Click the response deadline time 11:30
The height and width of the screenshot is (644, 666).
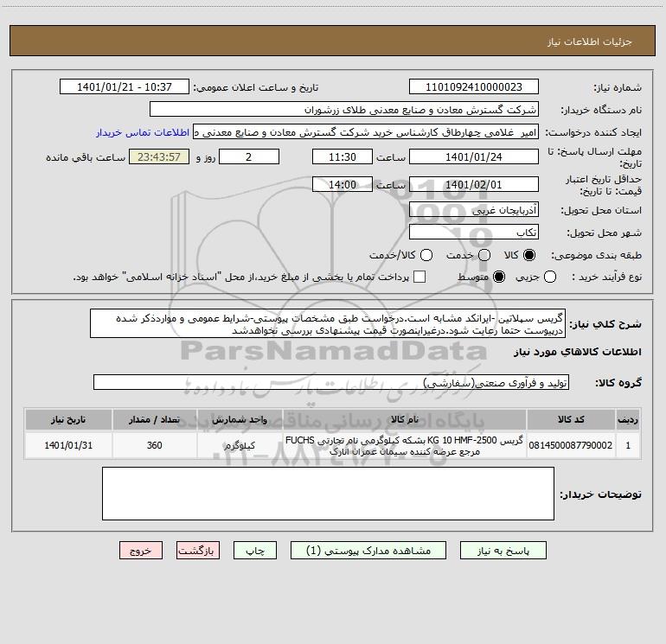[343, 156]
